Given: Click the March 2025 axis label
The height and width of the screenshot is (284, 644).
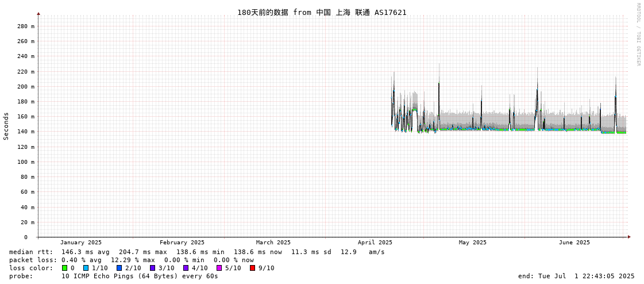Looking at the screenshot, I should (x=273, y=243).
